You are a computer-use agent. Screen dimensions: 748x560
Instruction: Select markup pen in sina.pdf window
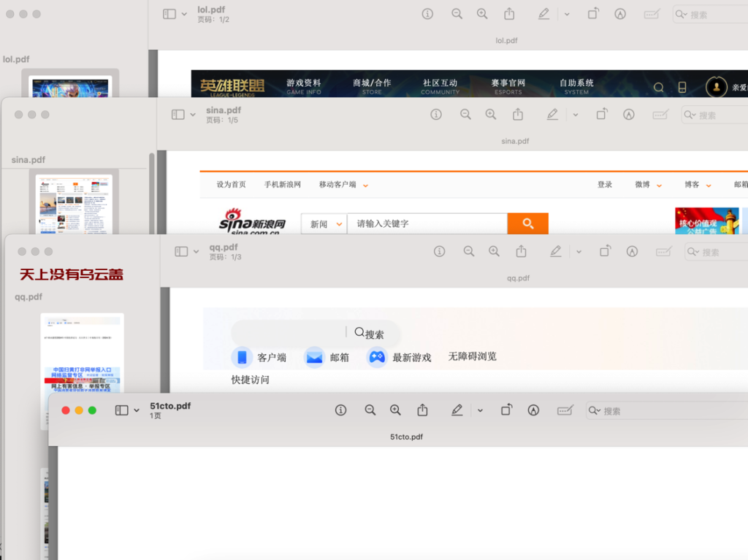[552, 115]
